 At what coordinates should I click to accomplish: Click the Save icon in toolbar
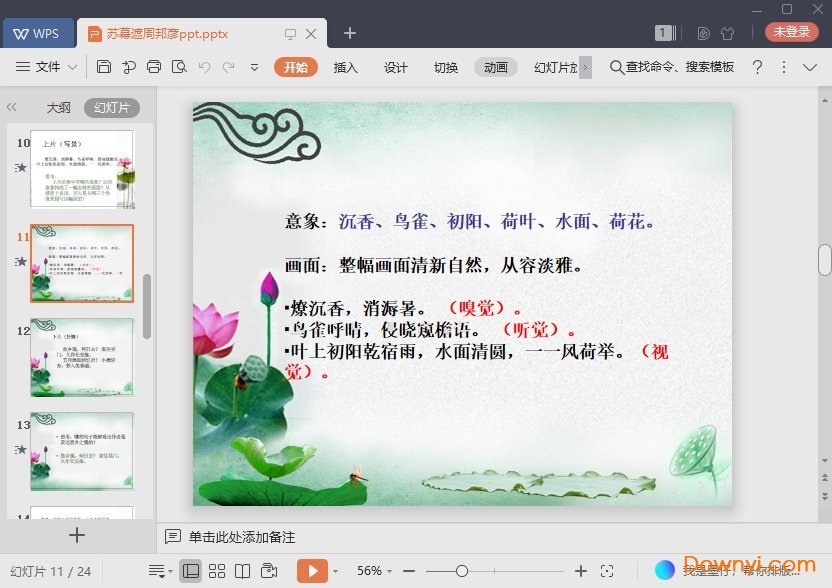coord(103,67)
